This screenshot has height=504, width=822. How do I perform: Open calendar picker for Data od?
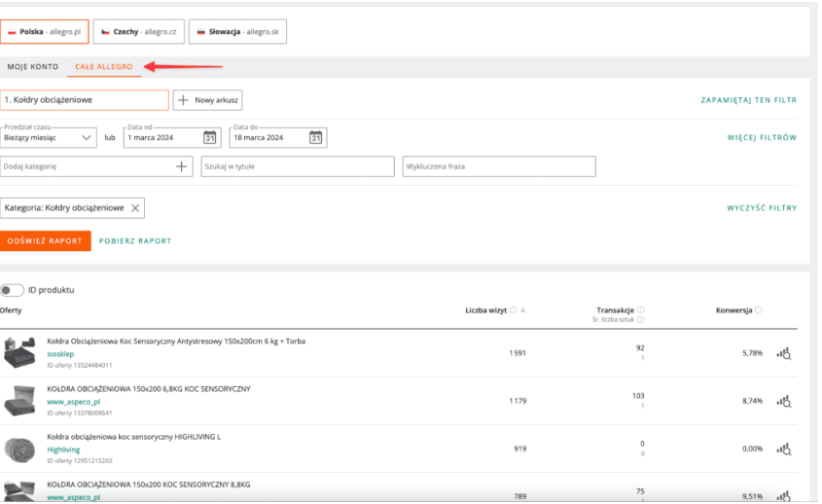(210, 137)
